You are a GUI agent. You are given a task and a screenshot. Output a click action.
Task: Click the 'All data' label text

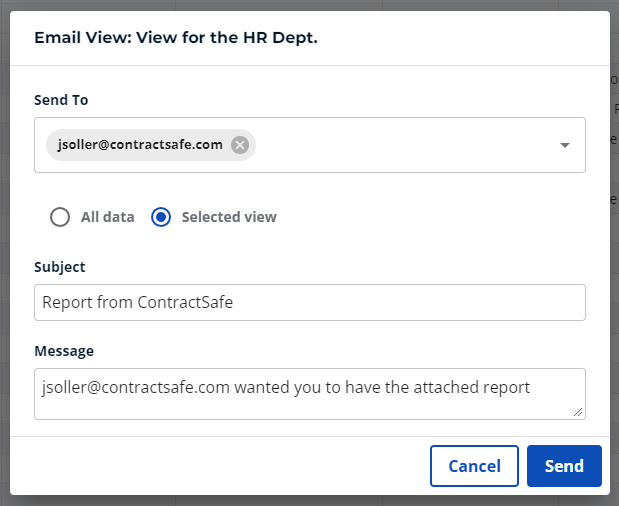tap(108, 217)
